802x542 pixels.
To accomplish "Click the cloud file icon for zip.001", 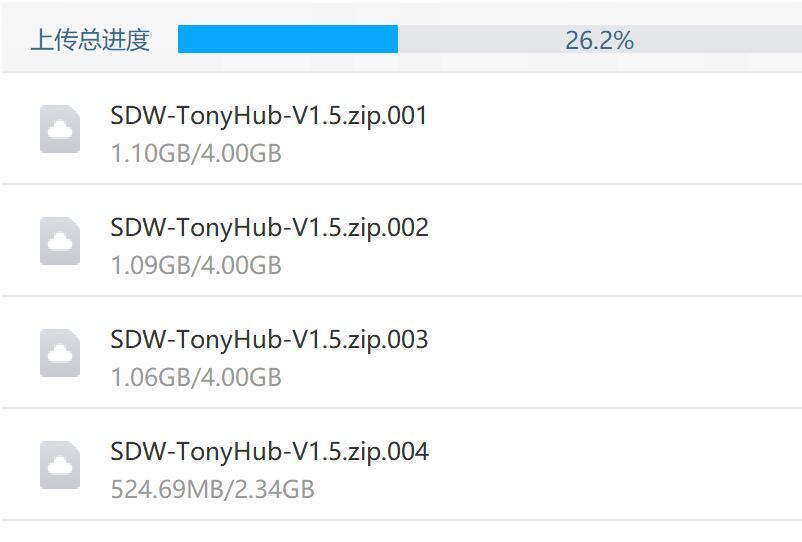I will point(60,129).
